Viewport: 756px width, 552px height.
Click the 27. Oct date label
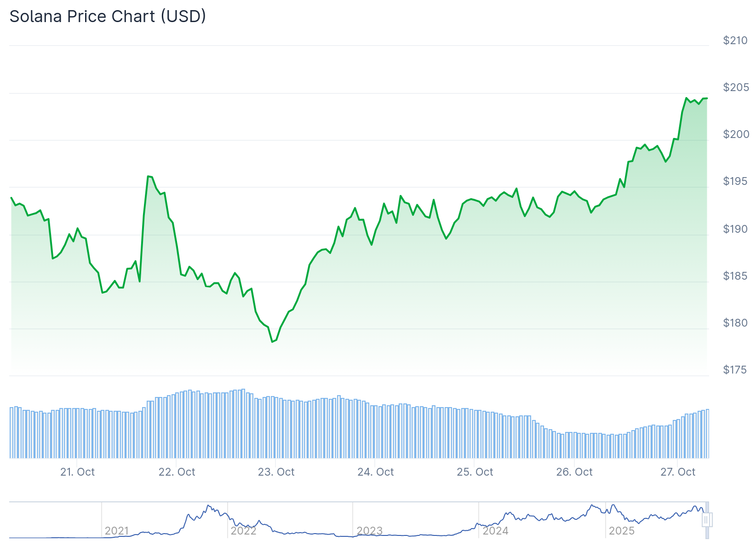click(x=678, y=472)
